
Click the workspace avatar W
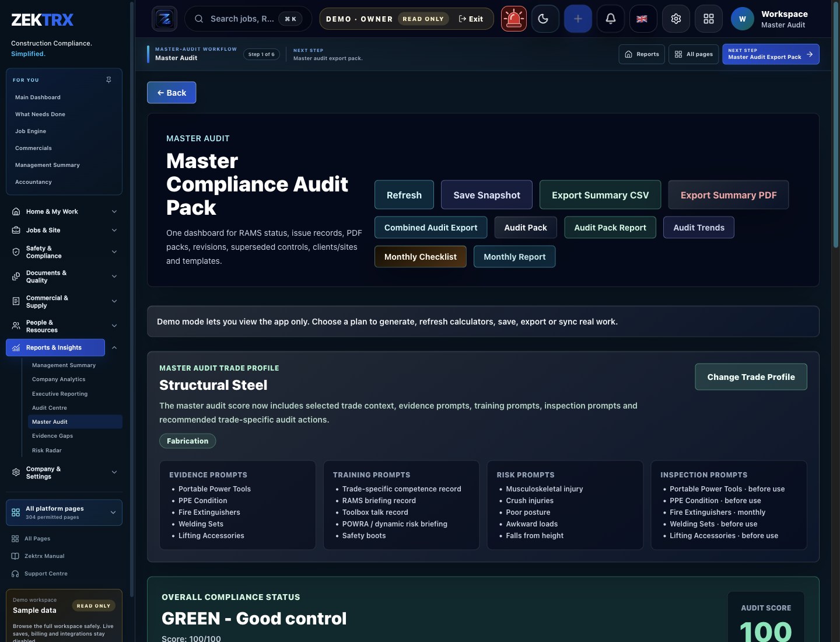743,19
